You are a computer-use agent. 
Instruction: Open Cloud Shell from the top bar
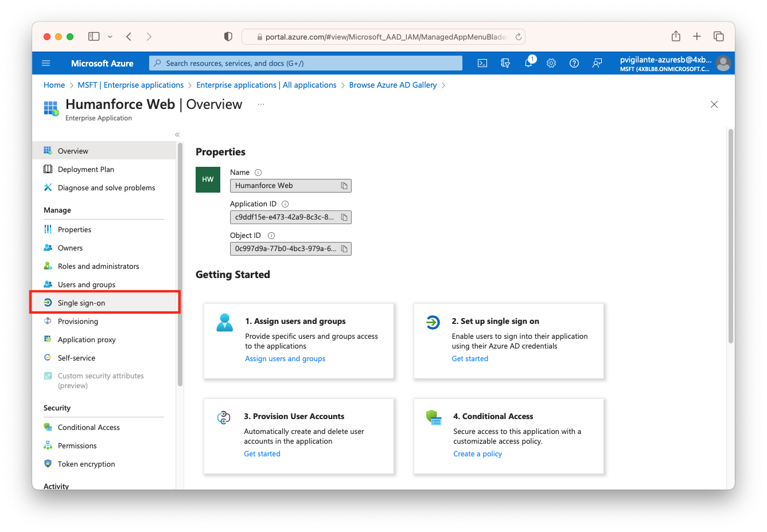(x=482, y=63)
